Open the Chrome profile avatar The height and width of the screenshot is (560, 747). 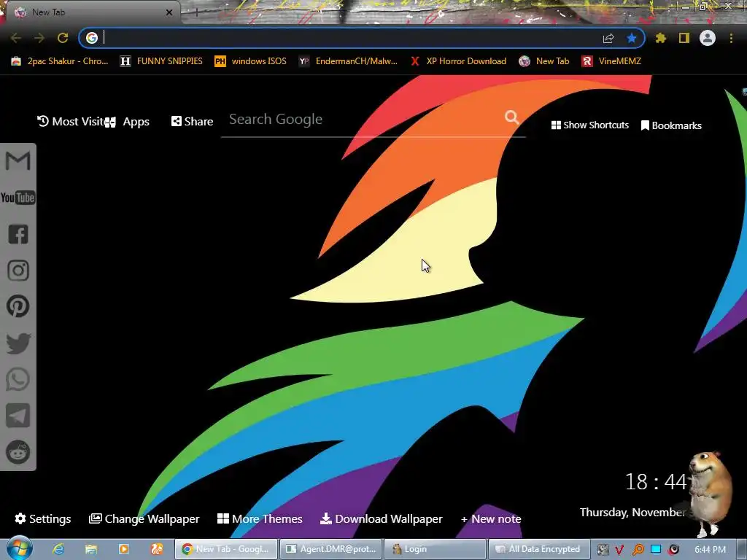[x=708, y=38]
